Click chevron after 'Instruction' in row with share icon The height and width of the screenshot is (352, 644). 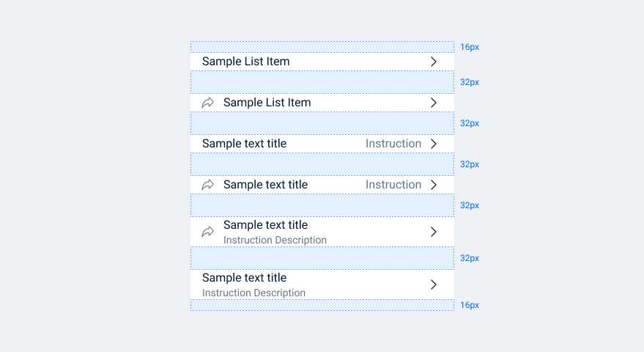(434, 185)
